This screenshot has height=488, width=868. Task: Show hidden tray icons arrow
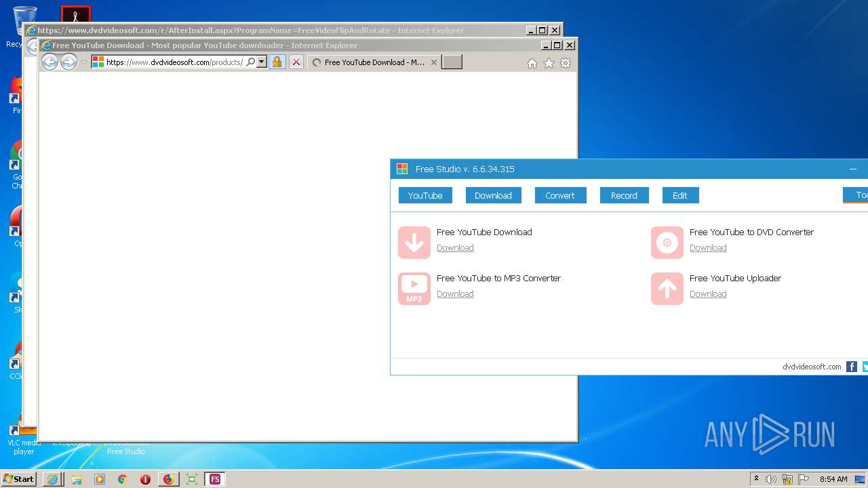[x=756, y=479]
